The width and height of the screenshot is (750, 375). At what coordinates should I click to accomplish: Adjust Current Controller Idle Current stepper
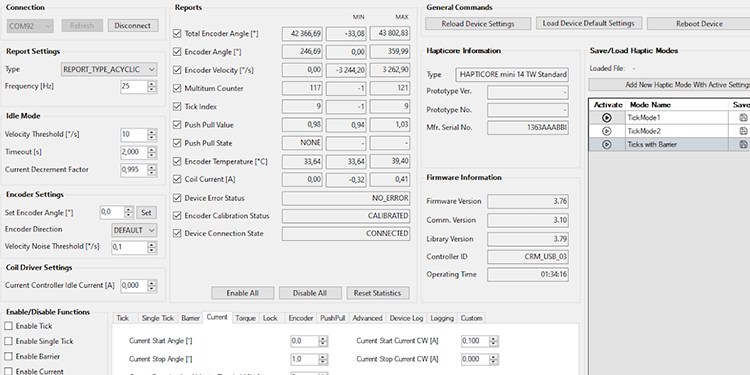coord(152,286)
